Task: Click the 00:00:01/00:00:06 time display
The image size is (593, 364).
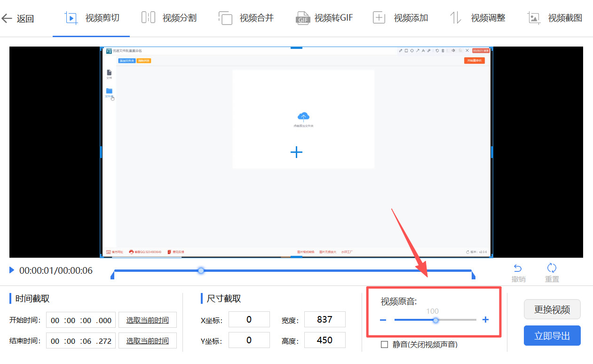Action: [x=56, y=270]
